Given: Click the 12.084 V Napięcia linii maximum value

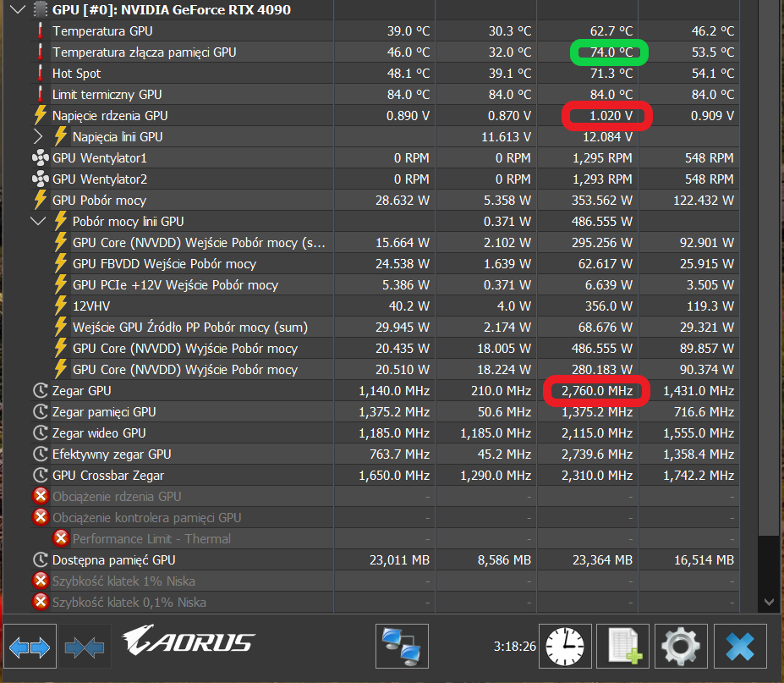Looking at the screenshot, I should coord(607,136).
